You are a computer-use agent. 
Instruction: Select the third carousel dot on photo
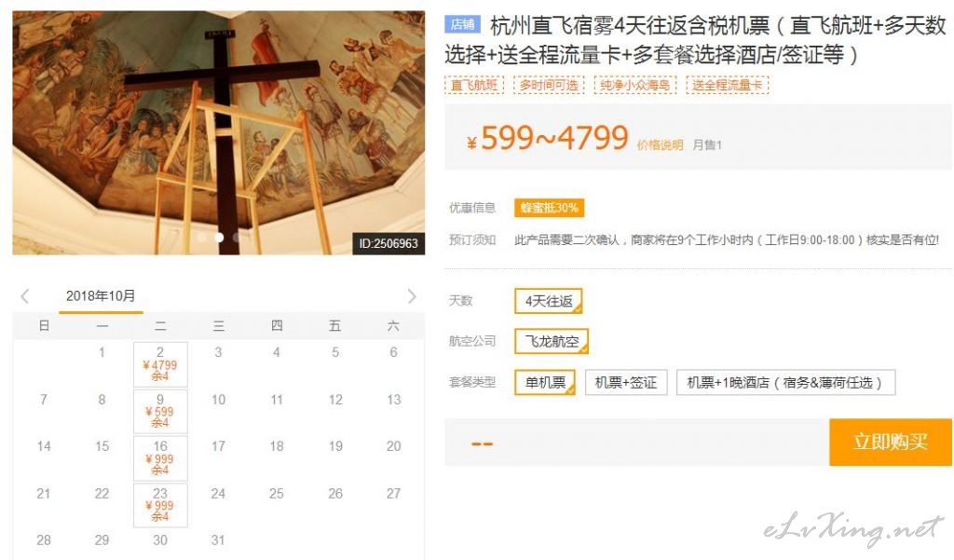click(237, 238)
